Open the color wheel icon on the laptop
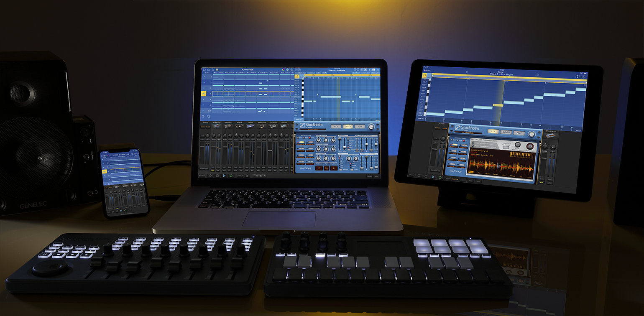This screenshot has width=644, height=316. coord(283,69)
